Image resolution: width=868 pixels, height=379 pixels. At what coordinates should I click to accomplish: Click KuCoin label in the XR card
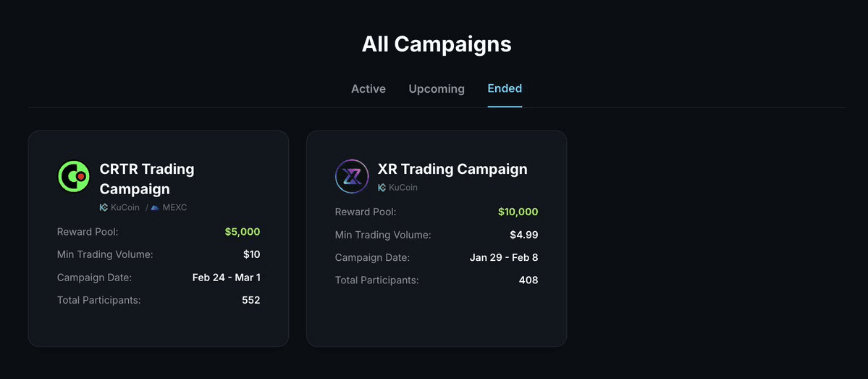(x=403, y=187)
